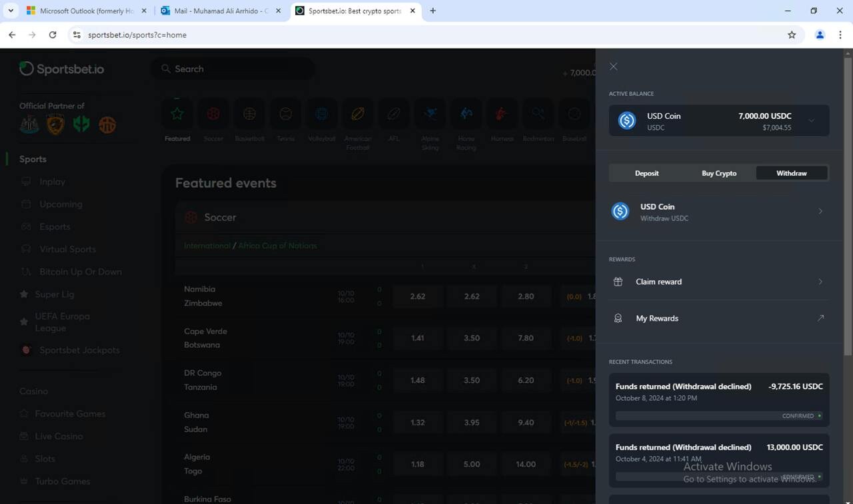The height and width of the screenshot is (504, 853).
Task: Pick 3.95 draw odds Ghana vs Sudan
Action: point(472,422)
